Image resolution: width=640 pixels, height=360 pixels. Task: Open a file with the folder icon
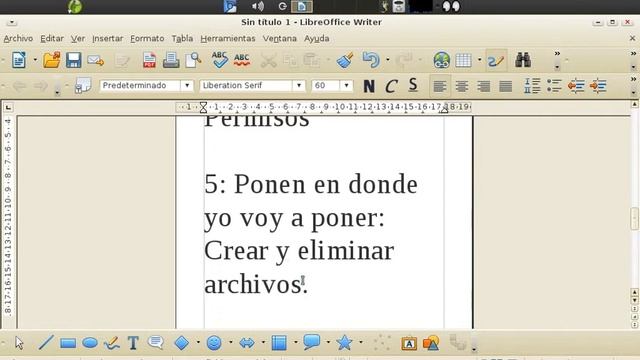pyautogui.click(x=52, y=60)
